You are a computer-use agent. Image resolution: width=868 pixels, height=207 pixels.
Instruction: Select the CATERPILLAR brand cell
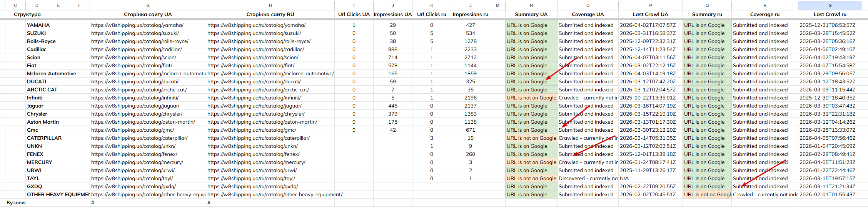click(x=44, y=138)
